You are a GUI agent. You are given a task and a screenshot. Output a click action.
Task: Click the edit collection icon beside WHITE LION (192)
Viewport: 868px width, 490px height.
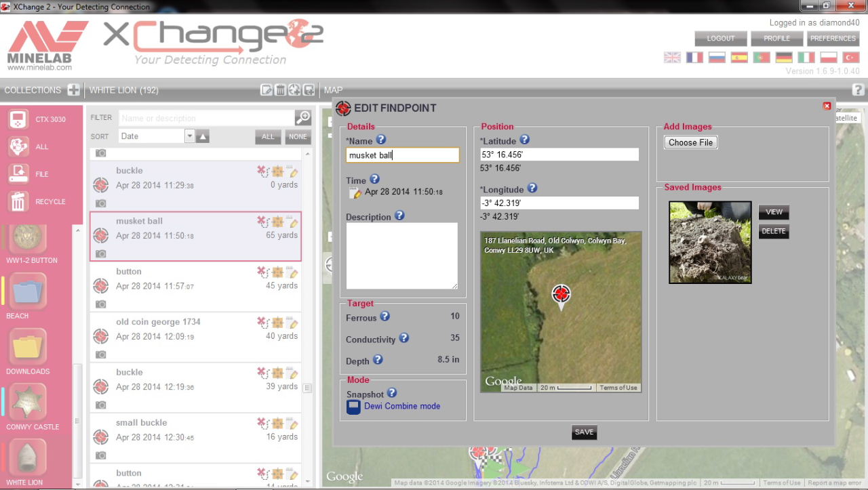[x=267, y=90]
